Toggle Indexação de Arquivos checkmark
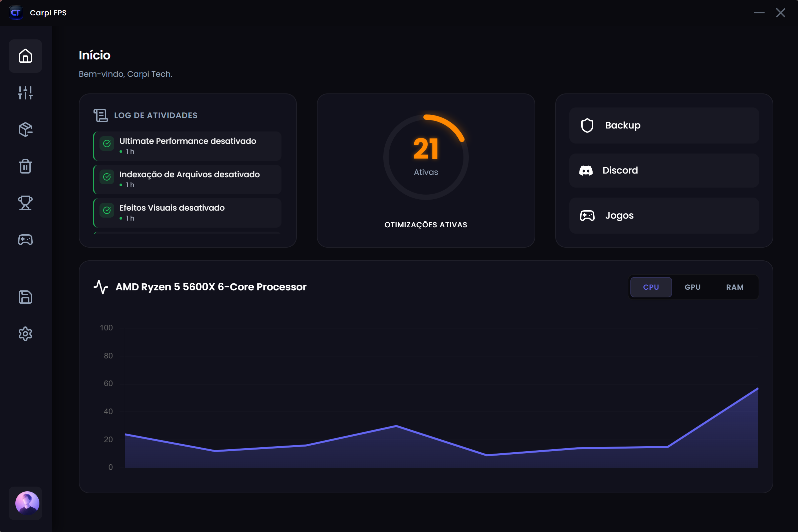 [107, 177]
